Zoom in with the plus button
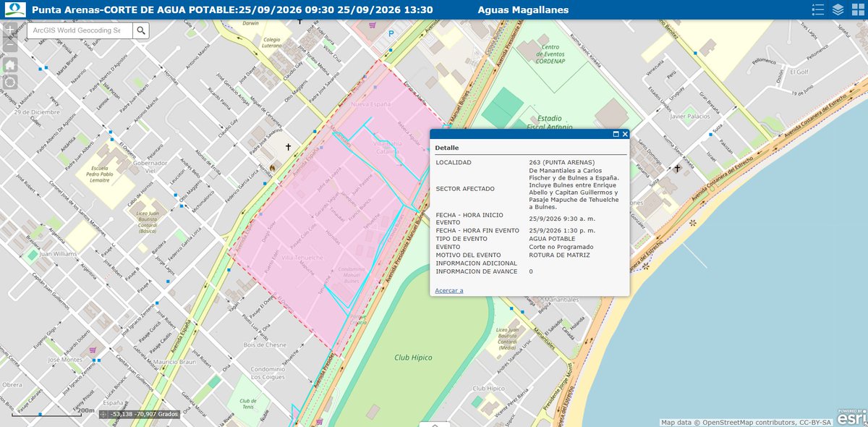Image resolution: width=868 pixels, height=427 pixels. 10,31
